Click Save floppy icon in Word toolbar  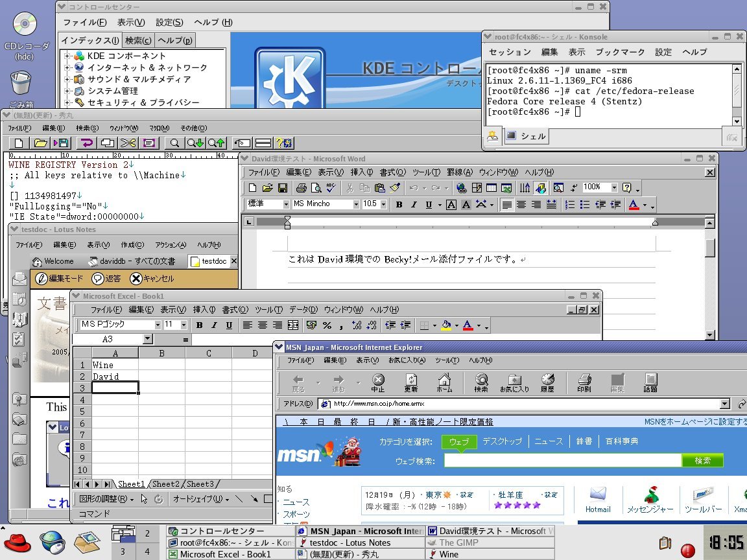[283, 187]
